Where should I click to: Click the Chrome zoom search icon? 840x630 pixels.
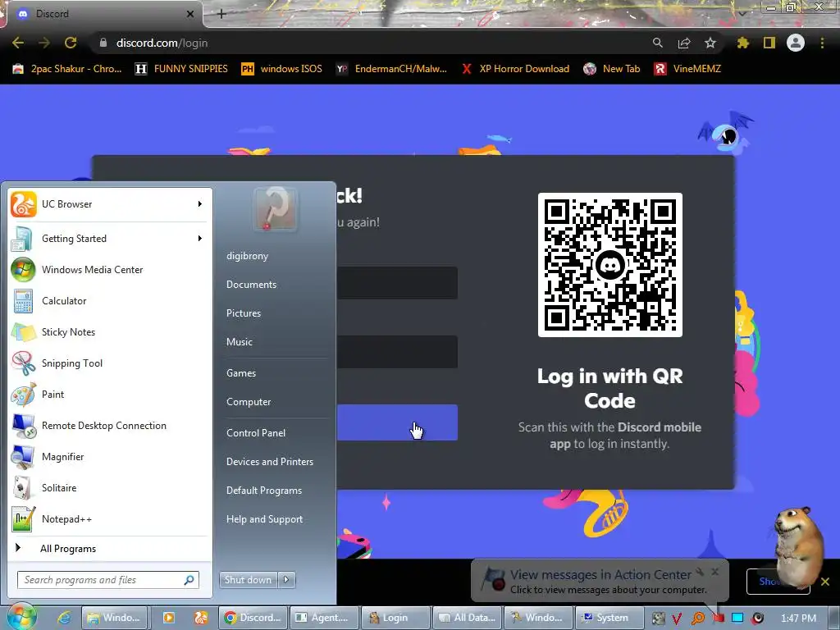[x=657, y=43]
